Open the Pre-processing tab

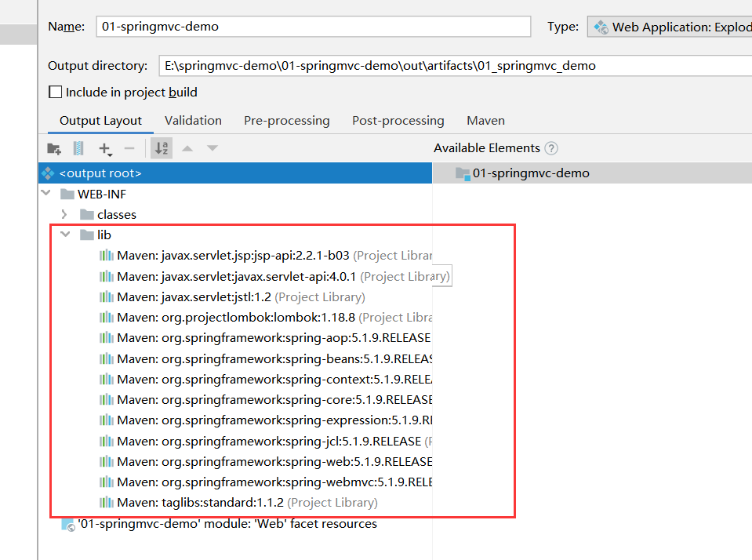287,121
